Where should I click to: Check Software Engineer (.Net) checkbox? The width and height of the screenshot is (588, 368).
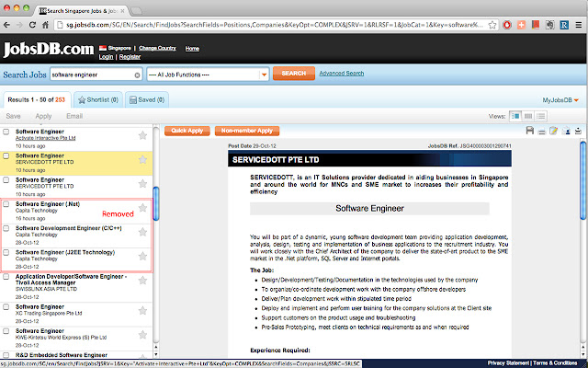tap(6, 204)
